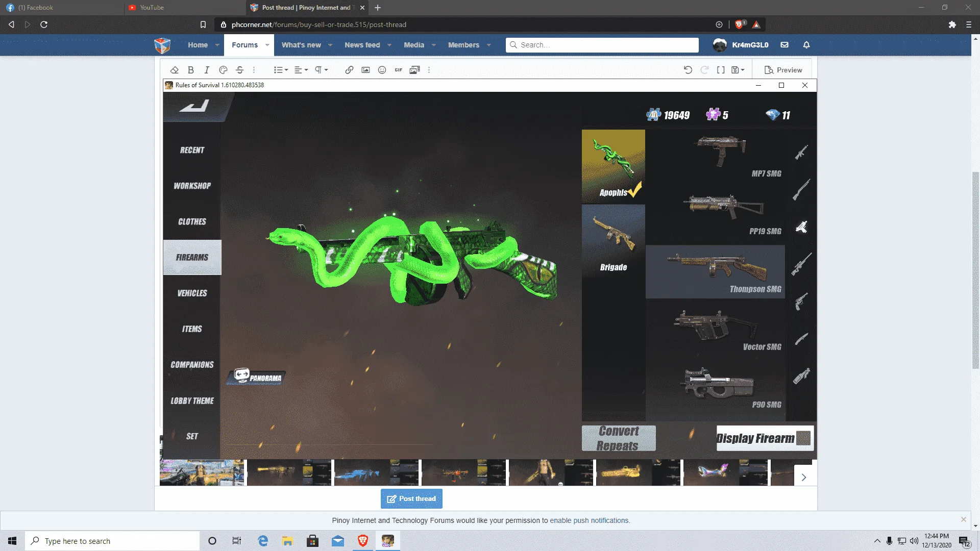The width and height of the screenshot is (980, 551).
Task: Click the Panorama view button
Action: click(x=256, y=377)
